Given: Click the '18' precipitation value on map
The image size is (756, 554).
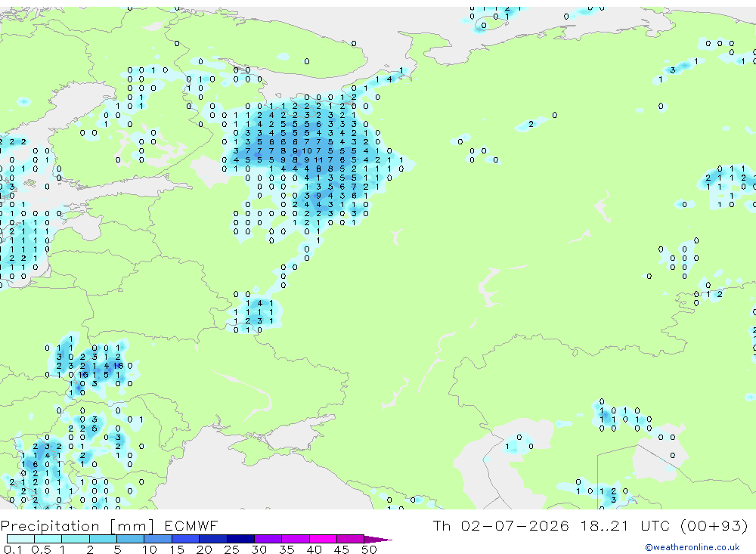Looking at the screenshot, I should pyautogui.click(x=118, y=366).
